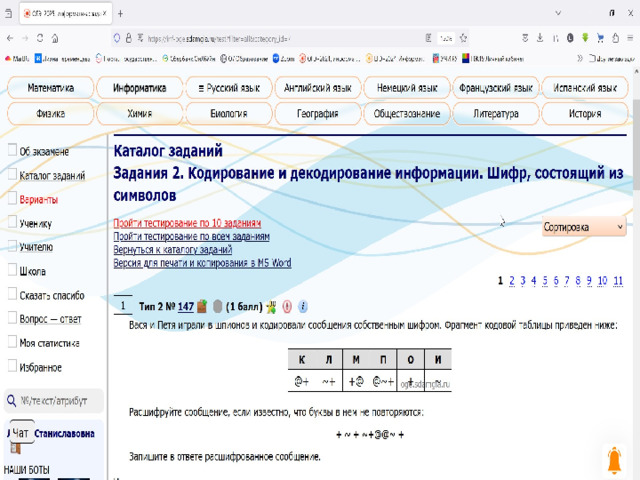Viewport: 640px width, 480px height.
Task: Toggle the Моя статистика checkbox
Action: point(12,341)
